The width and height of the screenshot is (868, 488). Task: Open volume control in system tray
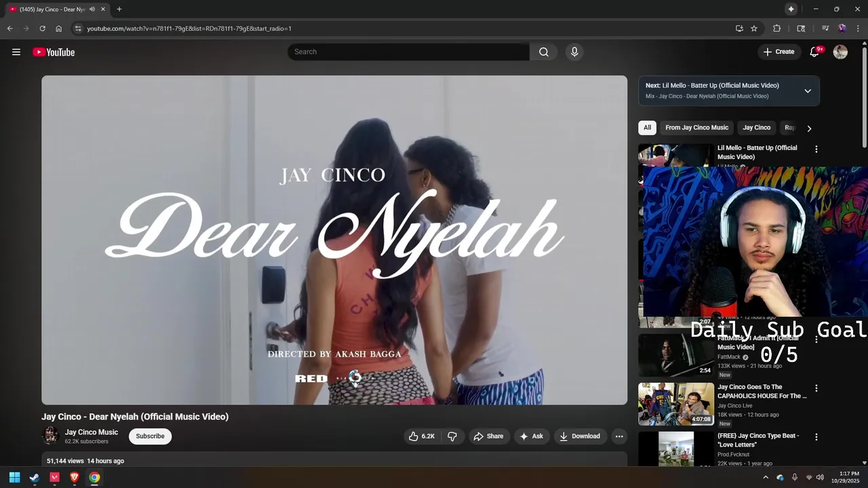coord(820,477)
